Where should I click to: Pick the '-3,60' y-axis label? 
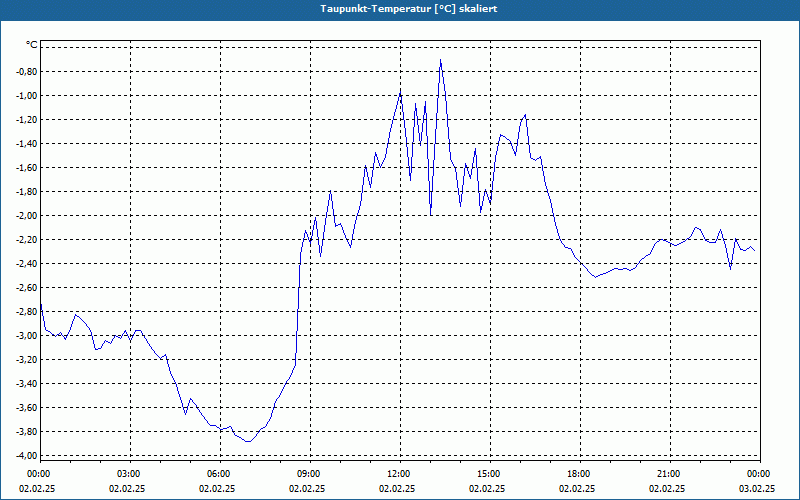click(x=27, y=407)
